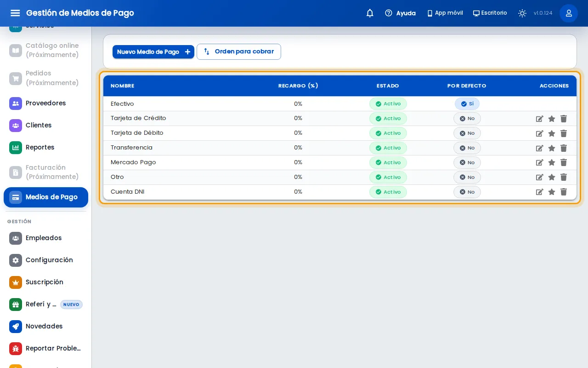
Task: Edit the Tarjeta de Crédito payment method
Action: click(540, 119)
